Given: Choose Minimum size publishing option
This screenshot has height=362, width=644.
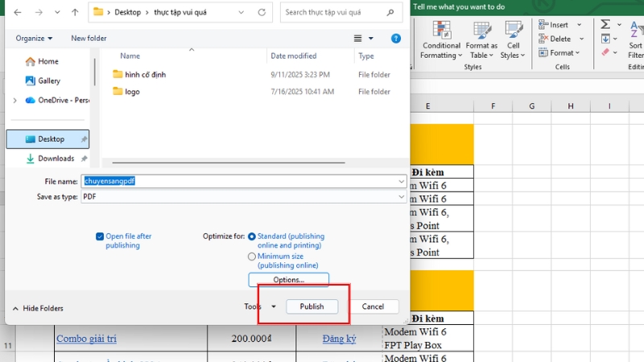Looking at the screenshot, I should pos(252,257).
